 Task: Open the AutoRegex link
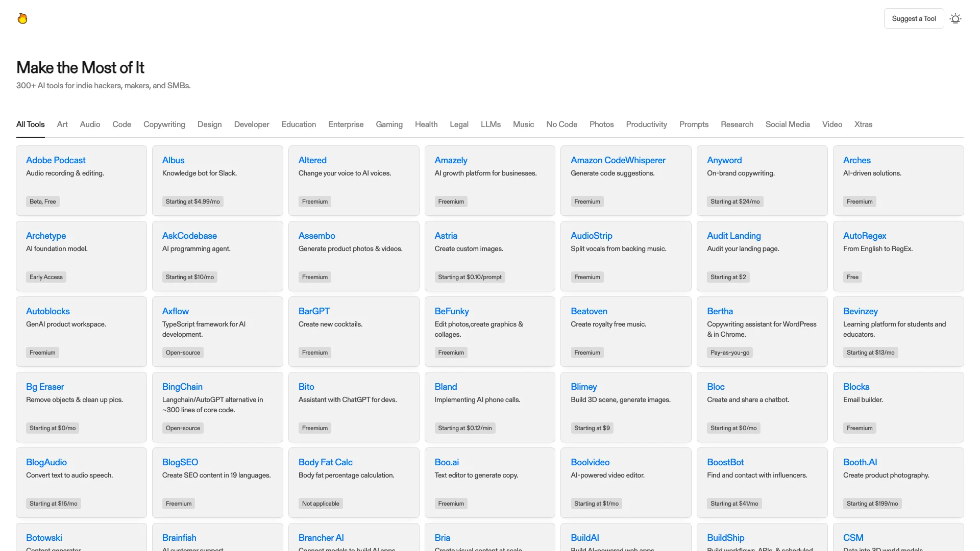coord(864,236)
